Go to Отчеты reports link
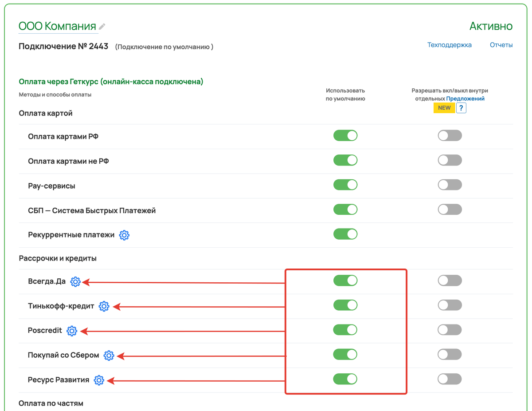532x411 pixels. [x=501, y=45]
